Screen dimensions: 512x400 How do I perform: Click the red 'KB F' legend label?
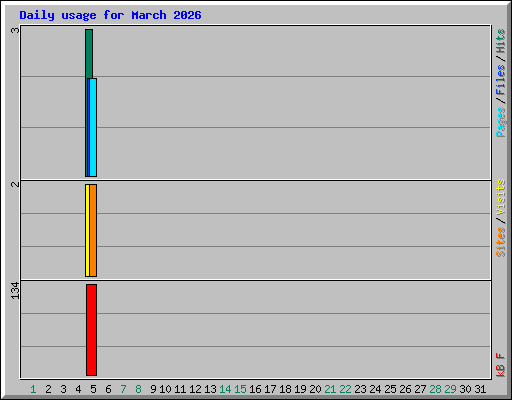[x=501, y=365]
